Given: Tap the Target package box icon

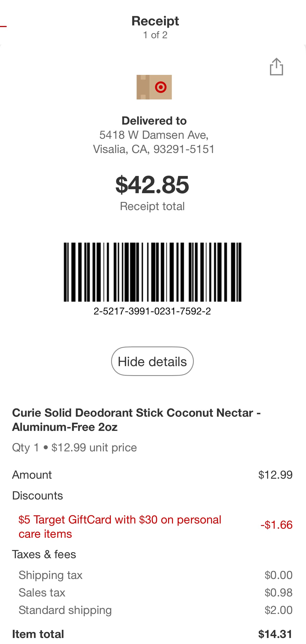Looking at the screenshot, I should pos(154,87).
